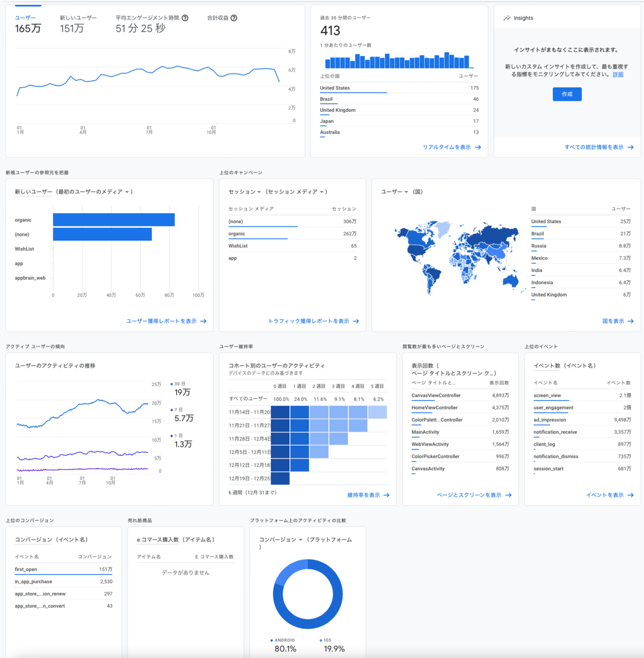The image size is (644, 658).
Task: Click United States row in realtime countries
Action: coord(399,88)
